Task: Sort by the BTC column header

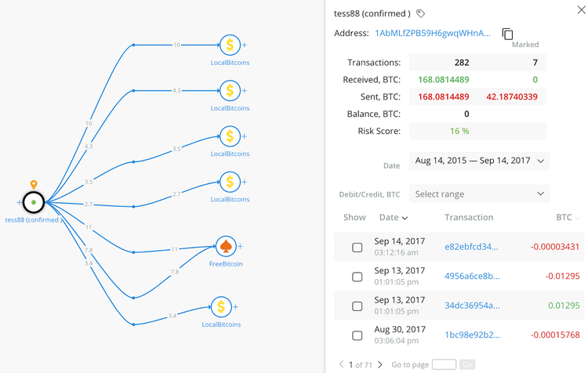Action: click(564, 218)
